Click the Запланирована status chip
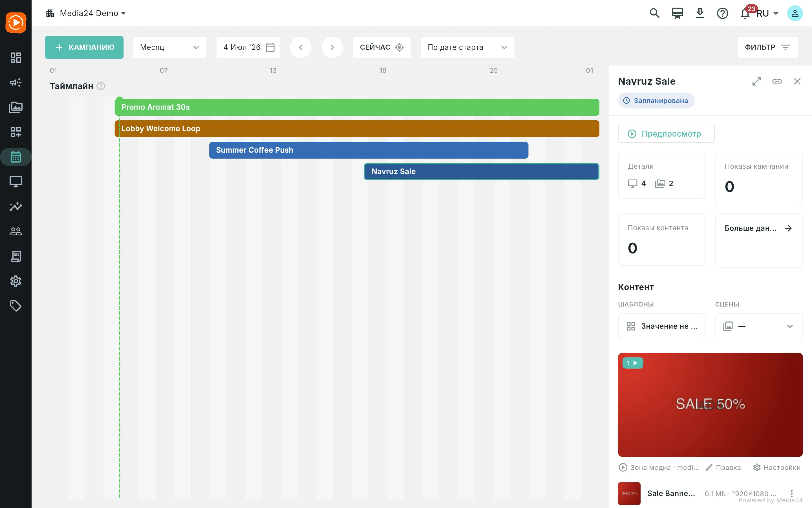 [656, 100]
